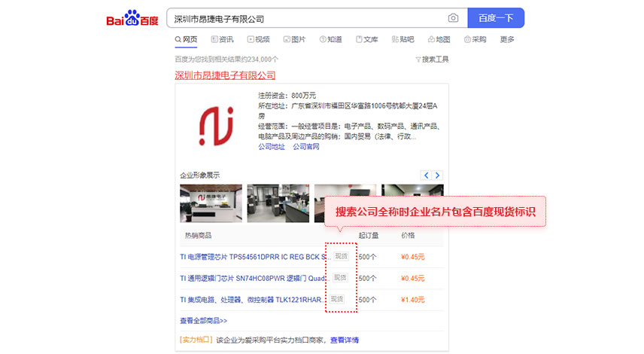
Task: Go to the 知道 tab
Action: [x=330, y=39]
